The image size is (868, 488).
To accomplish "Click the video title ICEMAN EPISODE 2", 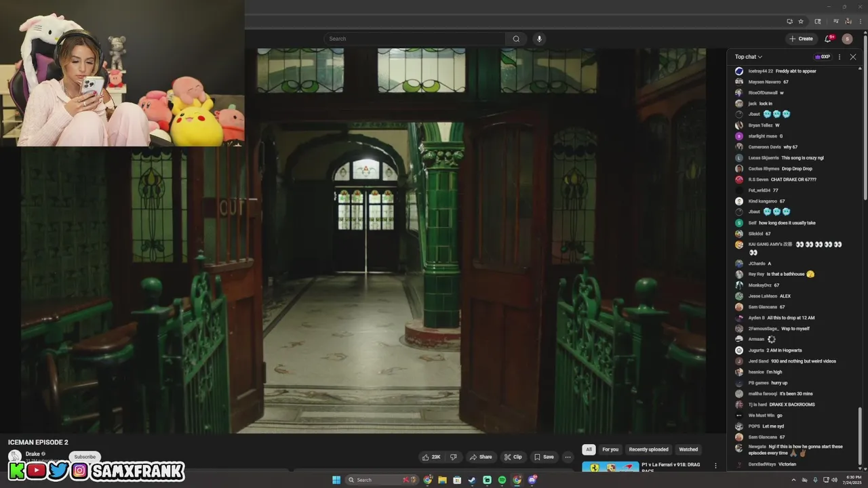I will [x=38, y=443].
